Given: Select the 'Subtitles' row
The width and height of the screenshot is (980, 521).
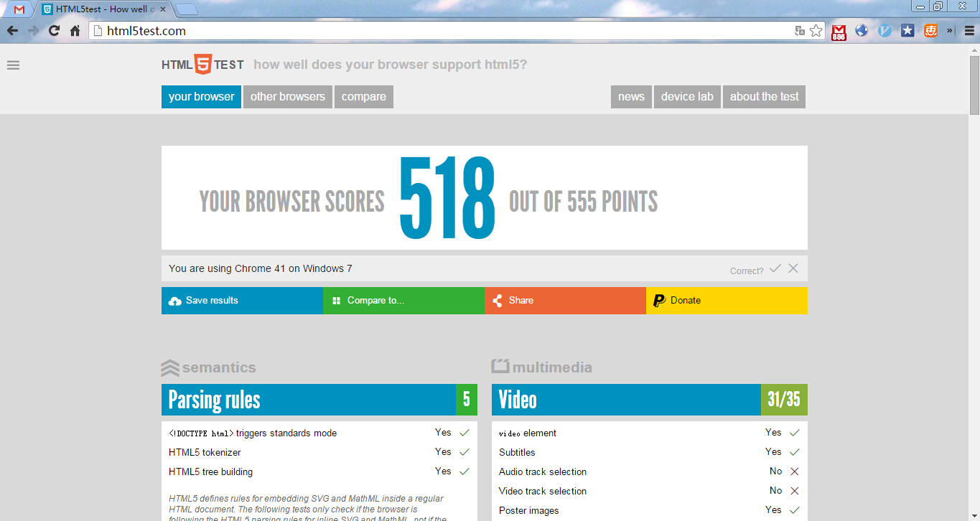Looking at the screenshot, I should [650, 452].
